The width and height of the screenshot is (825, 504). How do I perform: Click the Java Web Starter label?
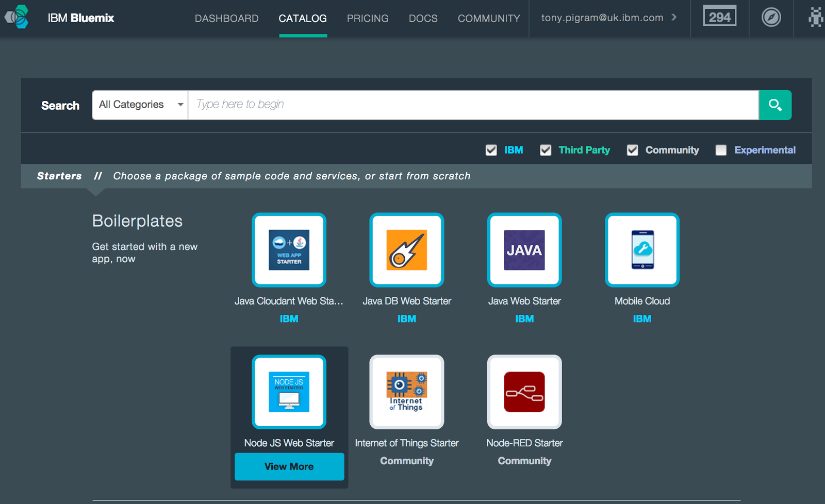524,301
